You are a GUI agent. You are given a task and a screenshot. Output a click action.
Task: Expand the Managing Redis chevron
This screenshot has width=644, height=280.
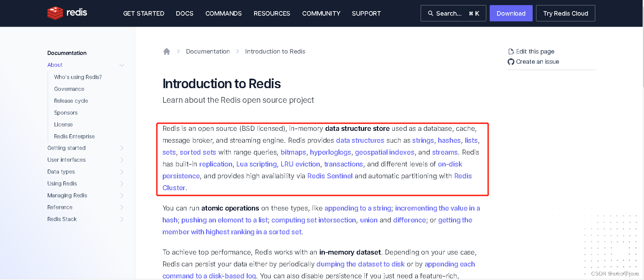click(x=122, y=196)
